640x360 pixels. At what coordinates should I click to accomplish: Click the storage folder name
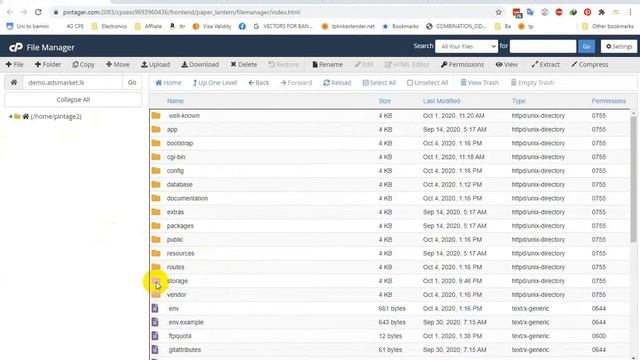point(178,281)
